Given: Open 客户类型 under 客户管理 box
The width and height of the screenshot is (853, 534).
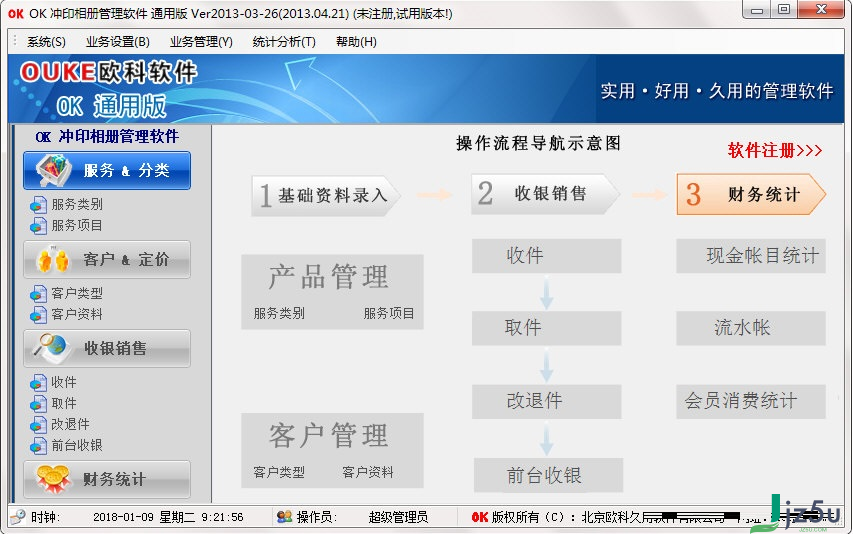Looking at the screenshot, I should pyautogui.click(x=279, y=472).
